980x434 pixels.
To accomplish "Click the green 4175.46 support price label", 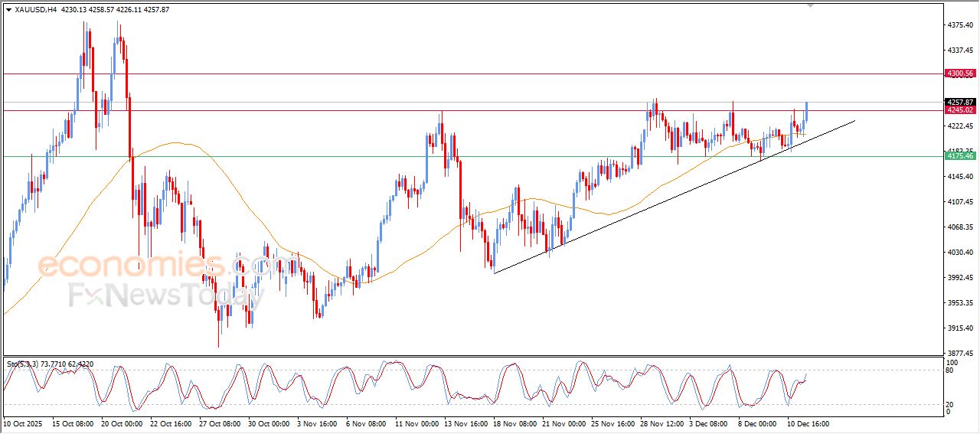I will coord(959,156).
